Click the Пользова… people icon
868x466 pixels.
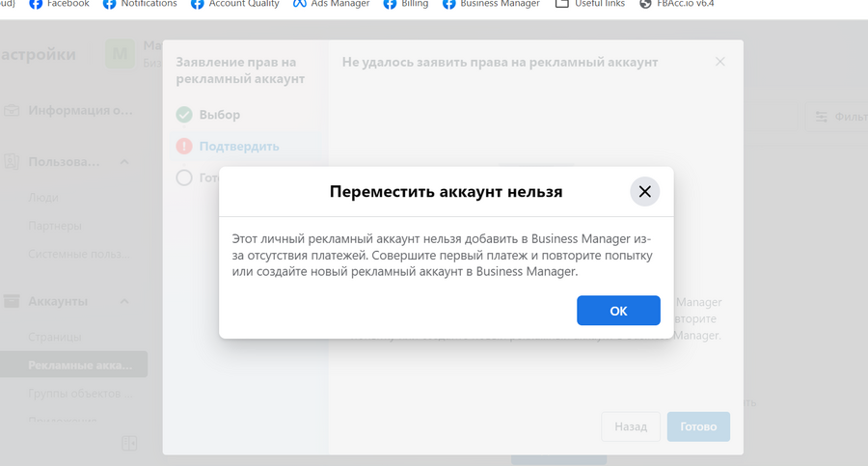12,162
